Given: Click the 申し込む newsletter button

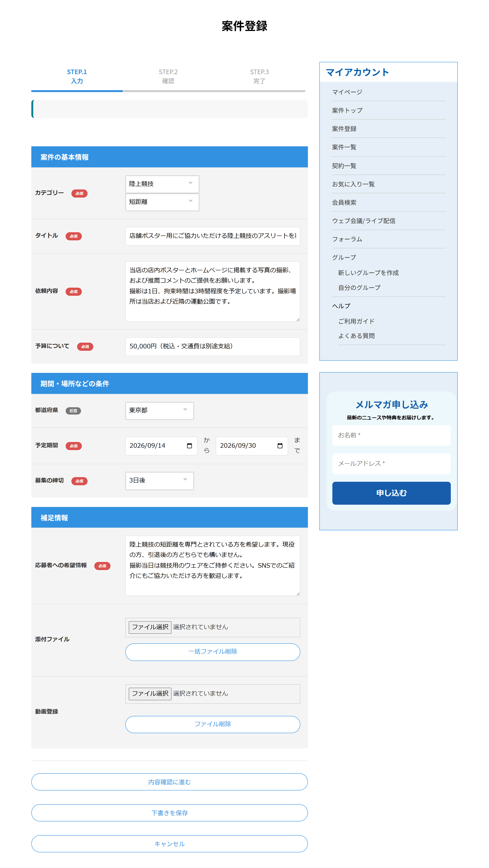Looking at the screenshot, I should (391, 493).
